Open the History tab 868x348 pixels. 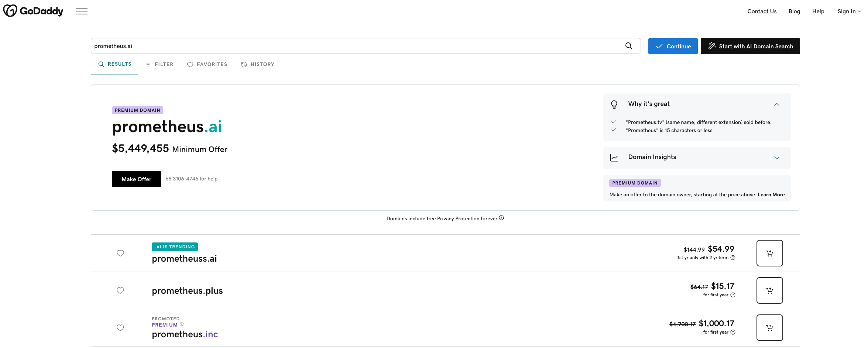point(258,64)
